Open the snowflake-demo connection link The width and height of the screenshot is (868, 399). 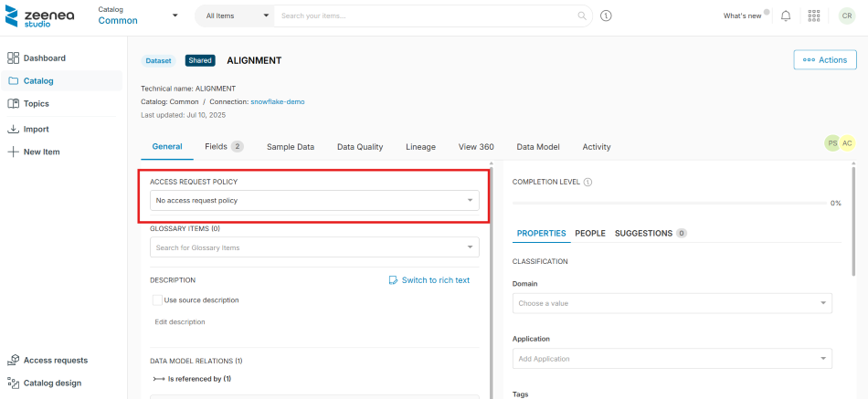click(x=278, y=101)
